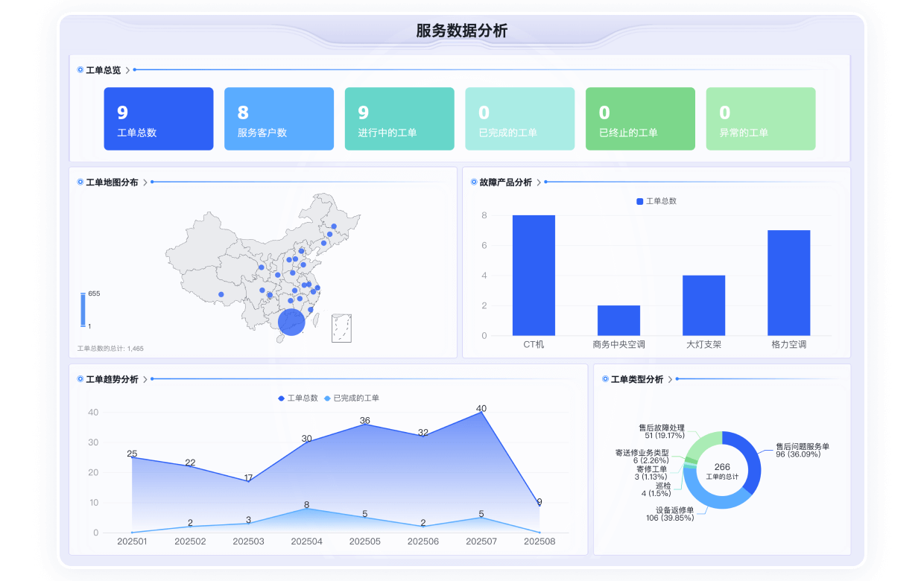Expand the 工单地图分布 section chevron
924x581 pixels.
tap(145, 182)
